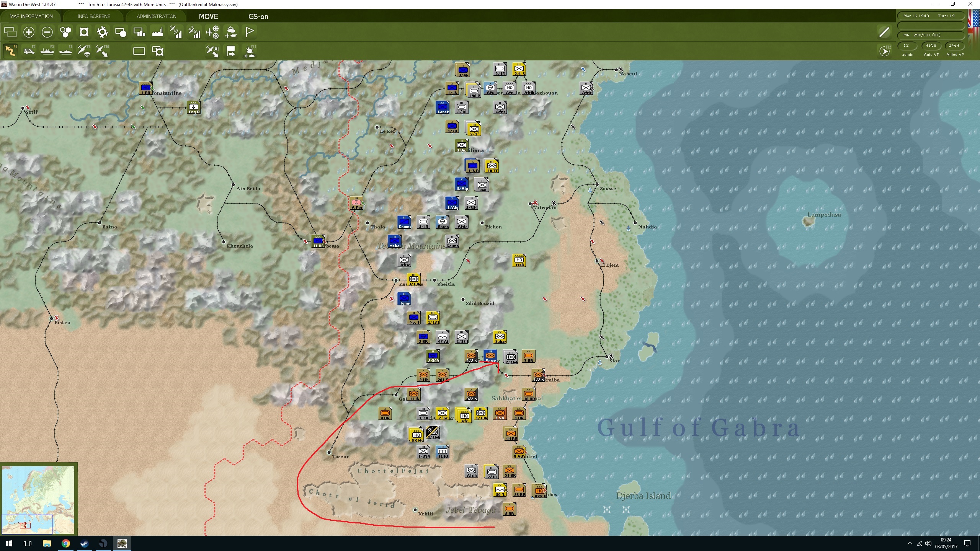Click the AI air execution icon
Image resolution: width=980 pixels, height=551 pixels.
[212, 51]
